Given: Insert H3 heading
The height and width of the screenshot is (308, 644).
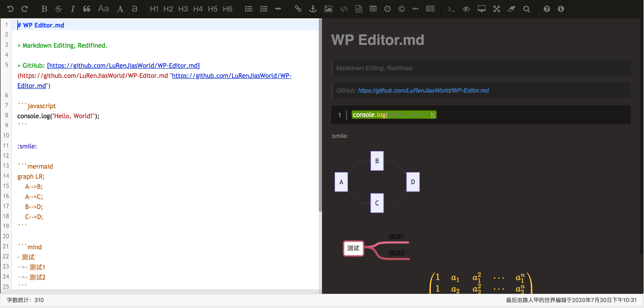Looking at the screenshot, I should (183, 9).
